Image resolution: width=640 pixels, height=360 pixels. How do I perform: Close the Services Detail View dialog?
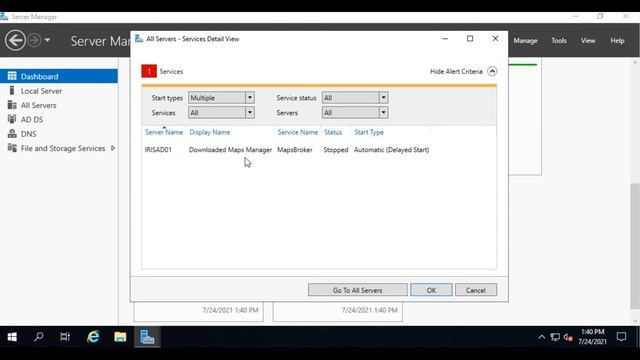click(x=495, y=38)
